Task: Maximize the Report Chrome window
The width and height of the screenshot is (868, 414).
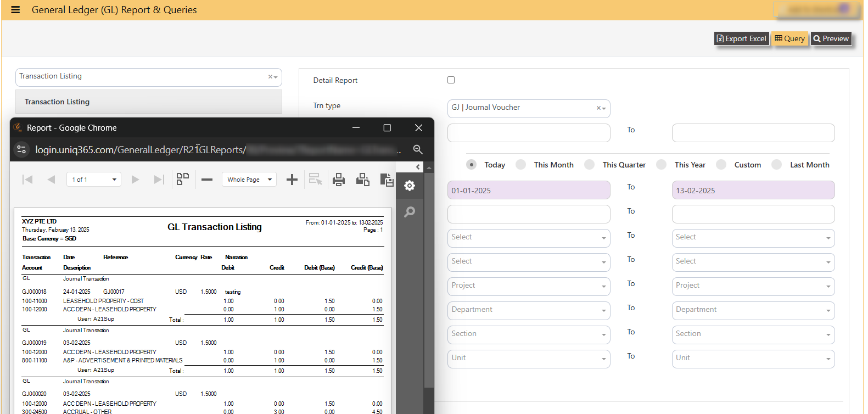Action: point(387,127)
